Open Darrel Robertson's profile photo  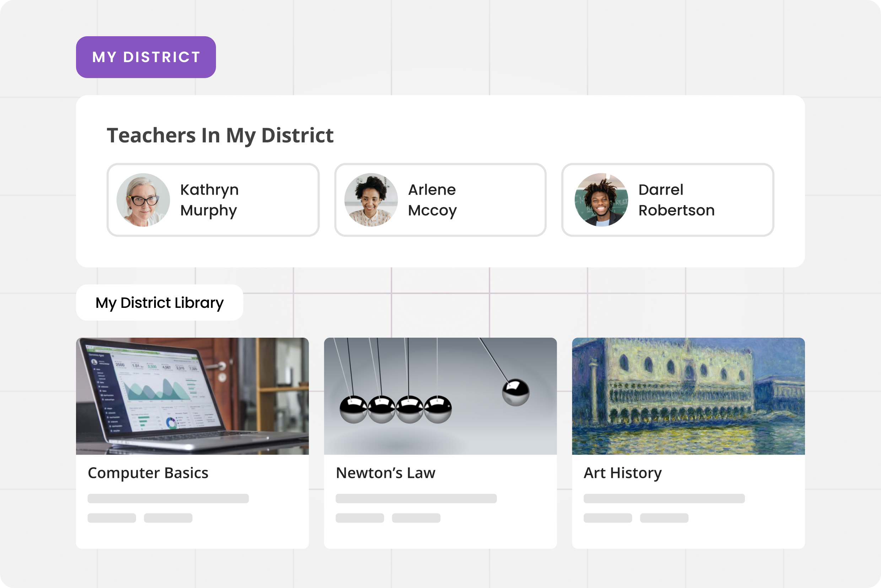pos(601,200)
